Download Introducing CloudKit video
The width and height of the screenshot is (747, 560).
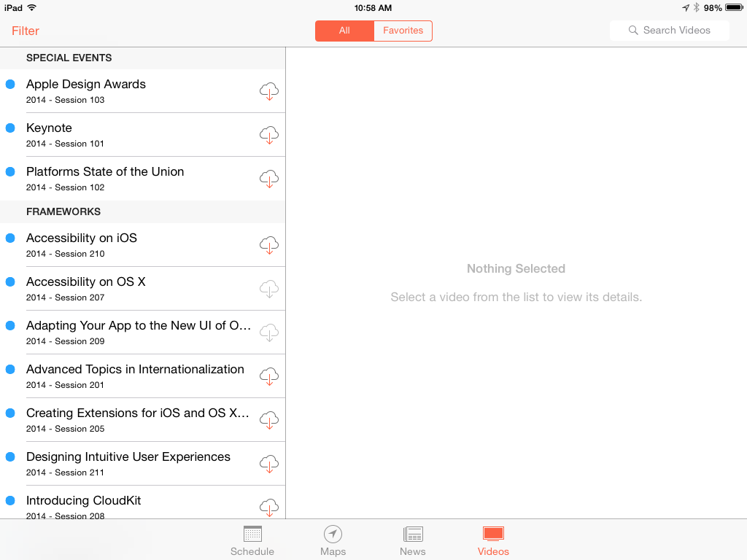pos(269,507)
